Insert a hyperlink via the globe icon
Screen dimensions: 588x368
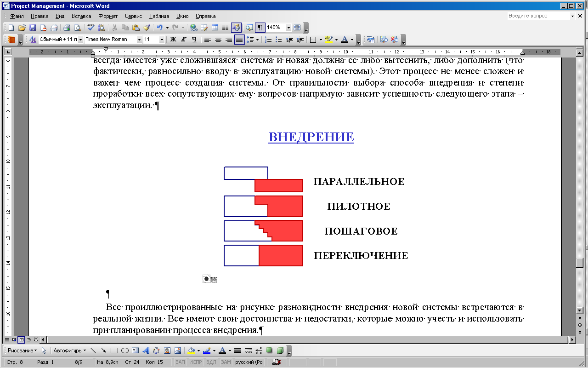[193, 28]
